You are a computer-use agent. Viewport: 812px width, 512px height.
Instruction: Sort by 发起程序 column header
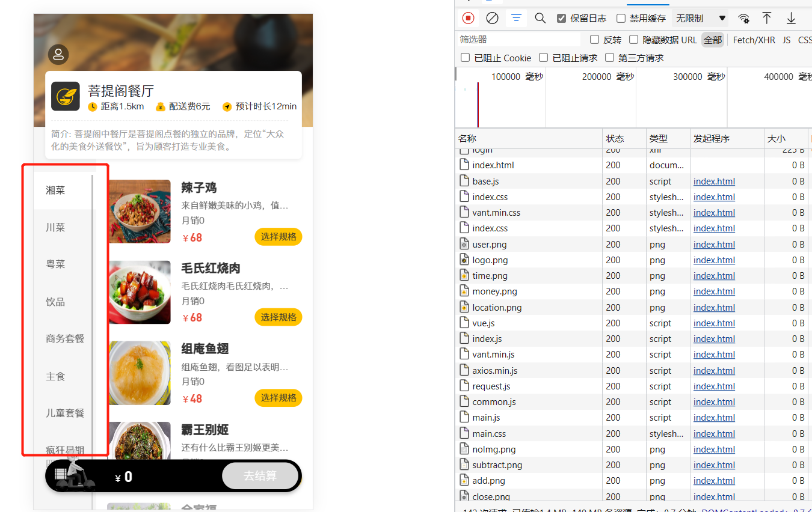tap(728, 139)
